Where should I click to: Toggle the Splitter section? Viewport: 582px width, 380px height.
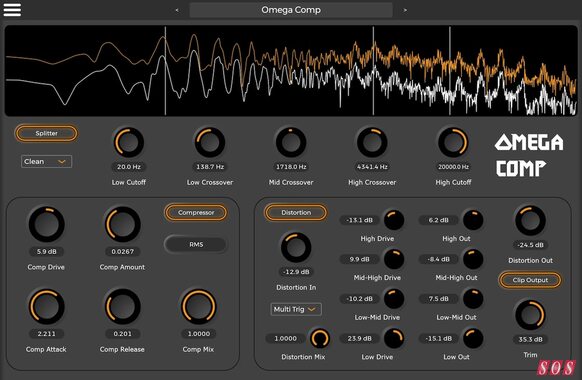coord(46,133)
